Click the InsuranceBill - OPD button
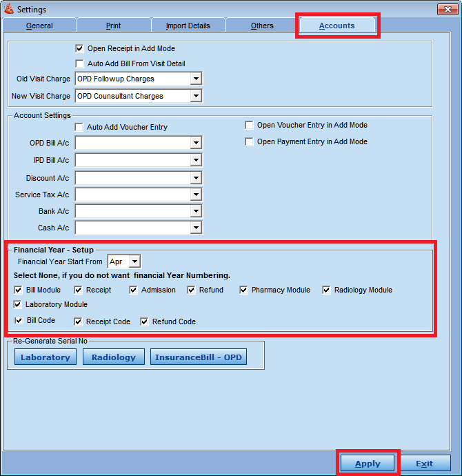Screen dimensions: 462x476 pos(199,357)
